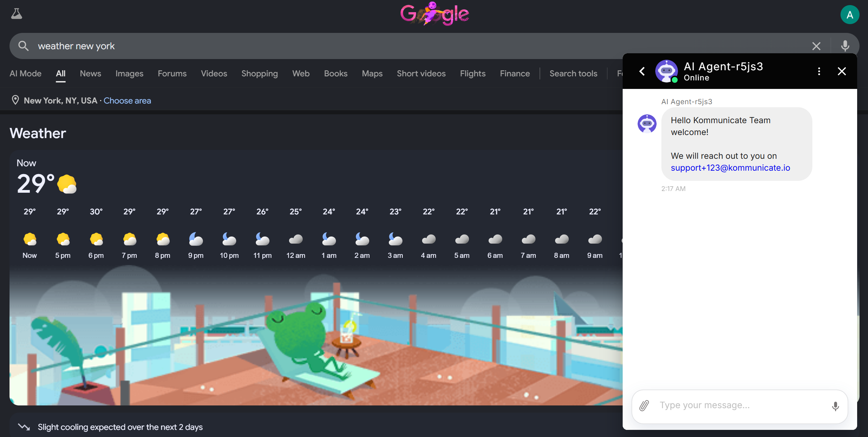Click the location pin icon
Image resolution: width=868 pixels, height=437 pixels.
pyautogui.click(x=15, y=100)
